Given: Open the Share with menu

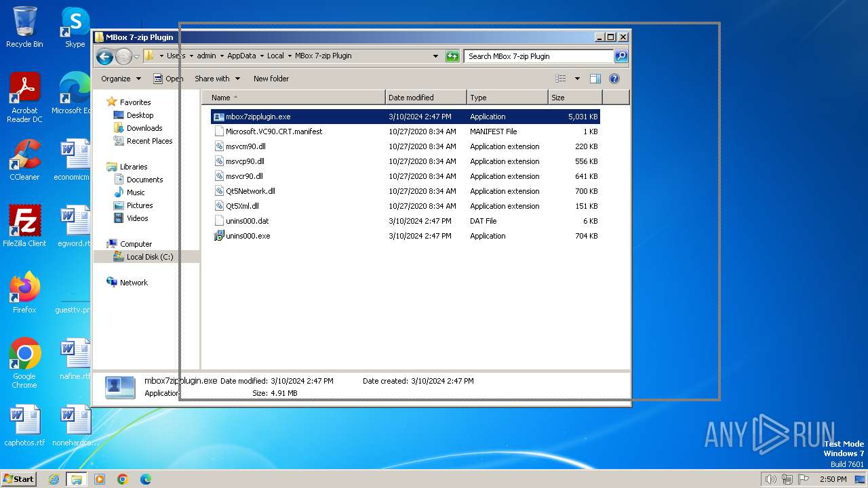Looking at the screenshot, I should [x=217, y=79].
